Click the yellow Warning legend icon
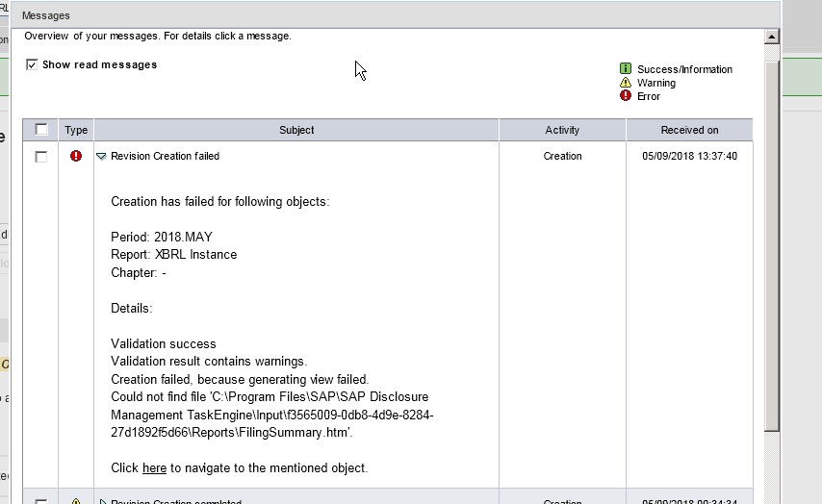This screenshot has width=822, height=504. click(626, 83)
